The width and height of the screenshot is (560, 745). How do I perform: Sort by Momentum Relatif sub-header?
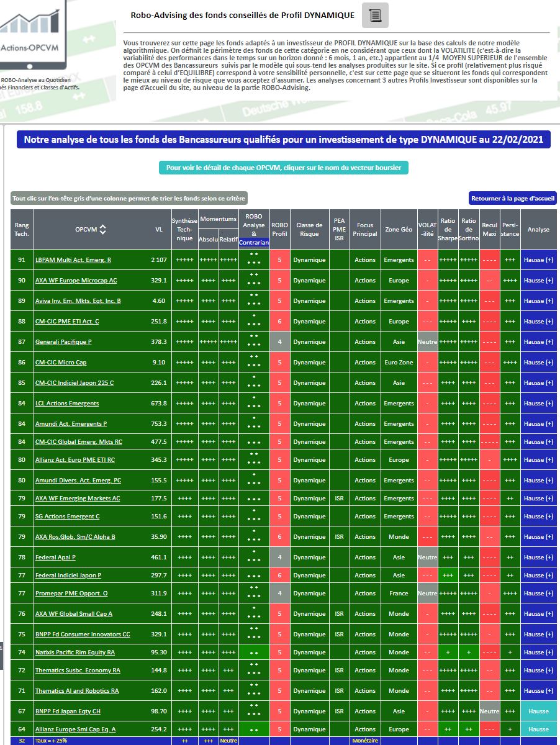228,240
